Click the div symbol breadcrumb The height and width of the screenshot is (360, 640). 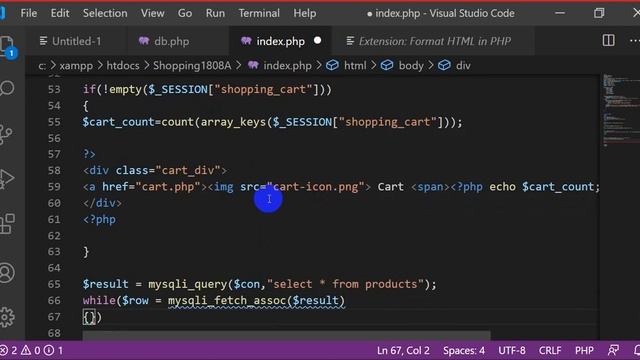pyautogui.click(x=454, y=65)
